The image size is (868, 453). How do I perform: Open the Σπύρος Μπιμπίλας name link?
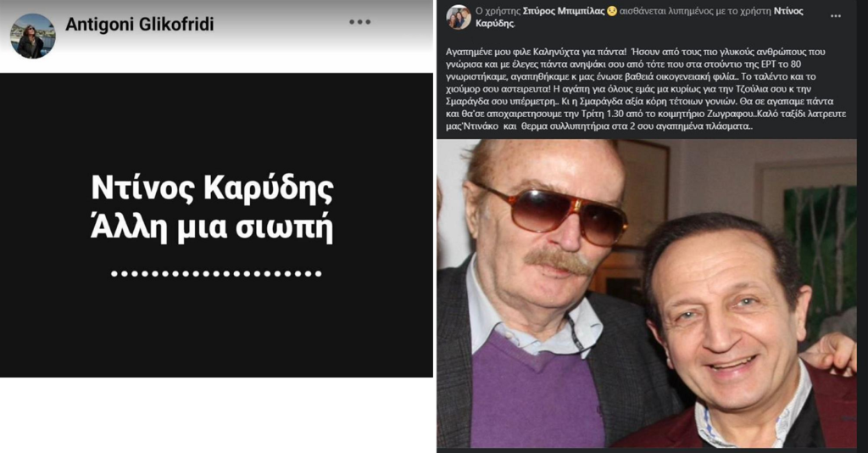click(x=564, y=11)
